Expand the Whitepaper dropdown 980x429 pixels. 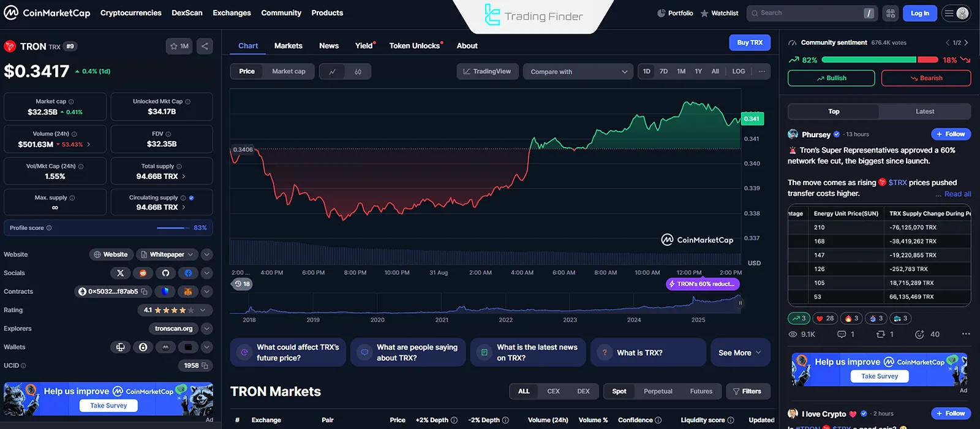(166, 254)
